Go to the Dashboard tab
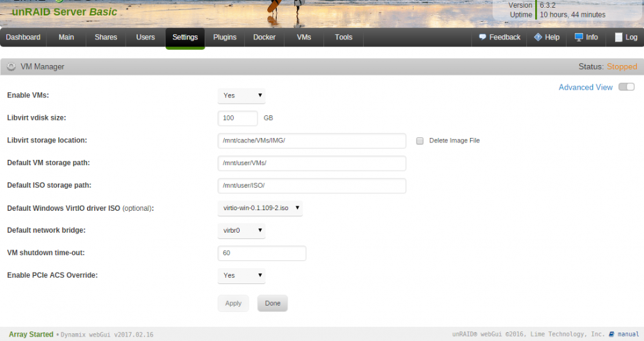644x341 pixels. tap(23, 37)
